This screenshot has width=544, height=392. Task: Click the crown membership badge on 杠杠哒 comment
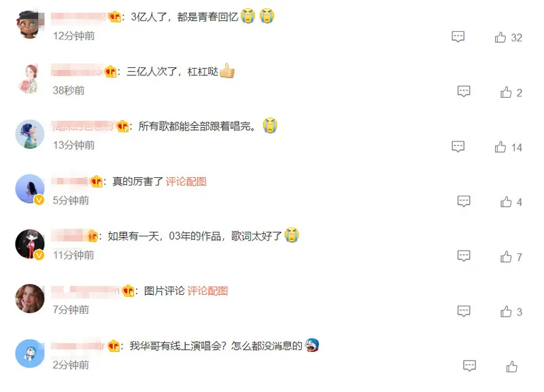point(111,71)
